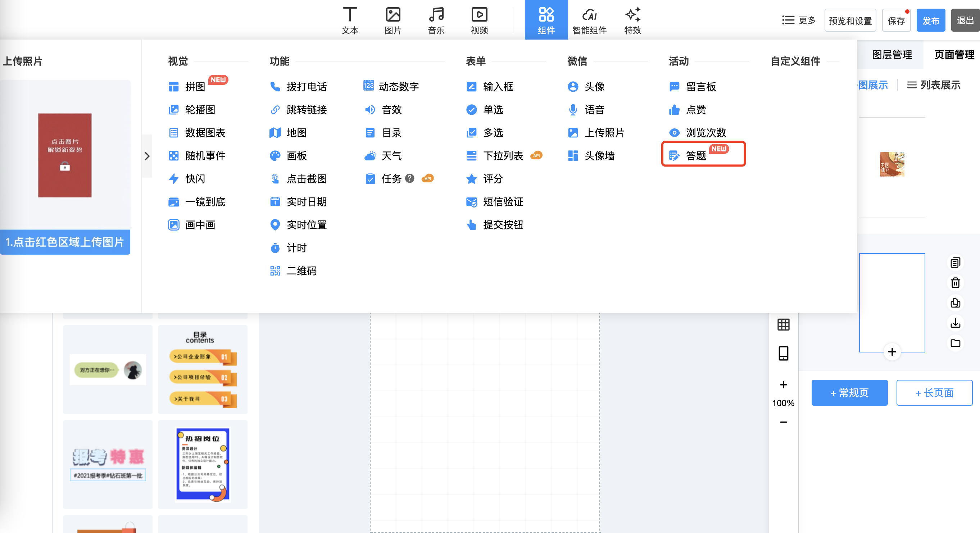Switch to mobile device preview icon
Viewport: 980px width, 533px height.
pyautogui.click(x=783, y=354)
